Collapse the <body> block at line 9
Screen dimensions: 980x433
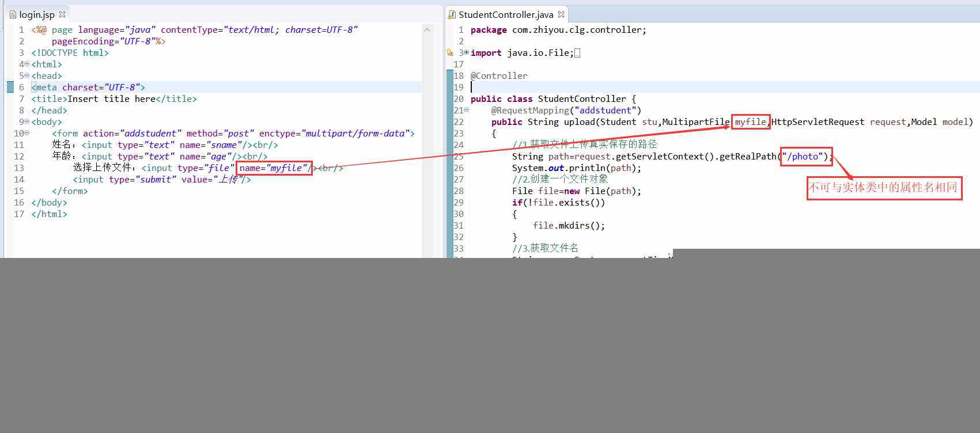27,121
